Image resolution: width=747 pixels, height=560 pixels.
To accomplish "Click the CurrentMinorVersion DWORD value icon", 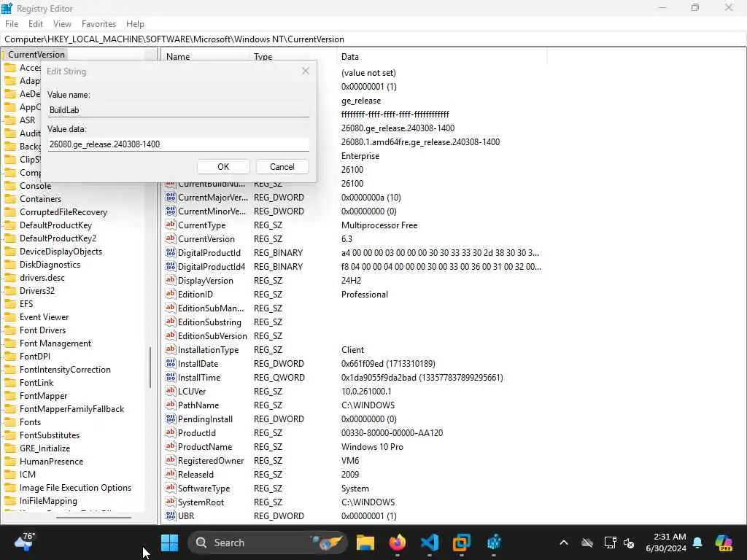I will [x=171, y=211].
